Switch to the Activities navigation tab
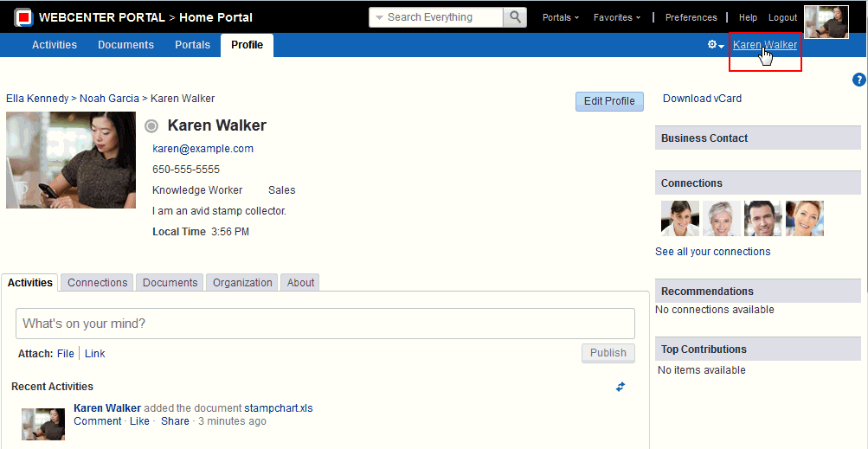The image size is (868, 449). (x=55, y=45)
